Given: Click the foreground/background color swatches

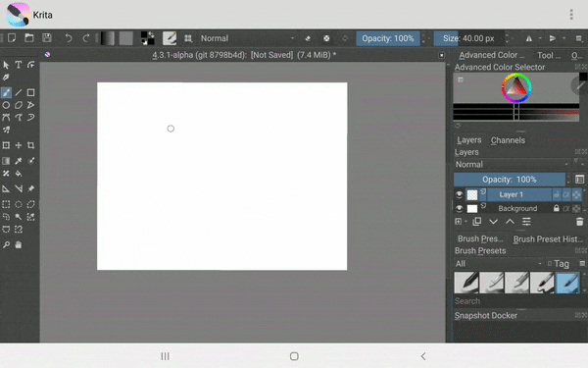Looking at the screenshot, I should coord(147,38).
